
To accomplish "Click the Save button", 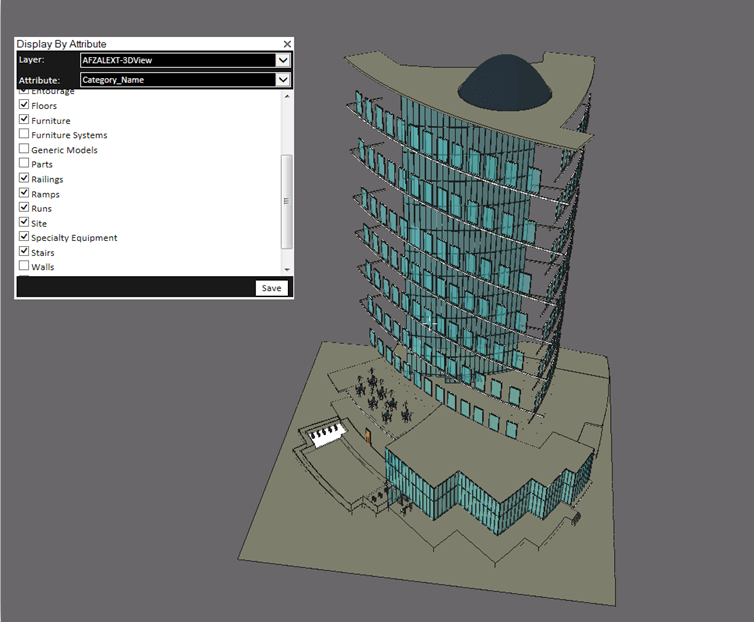I will tap(271, 288).
